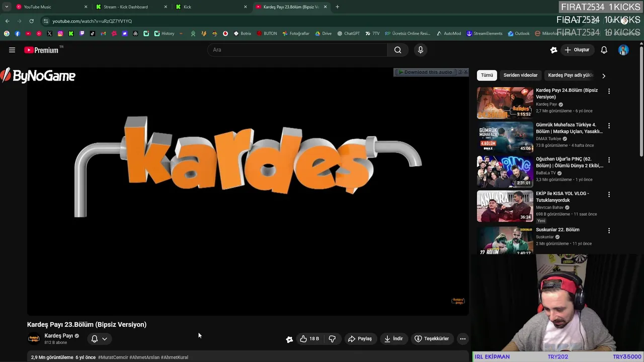Viewport: 644px width, 362px height.
Task: Open options for Kardeş Payı 24.Bölüm video
Action: (x=609, y=92)
